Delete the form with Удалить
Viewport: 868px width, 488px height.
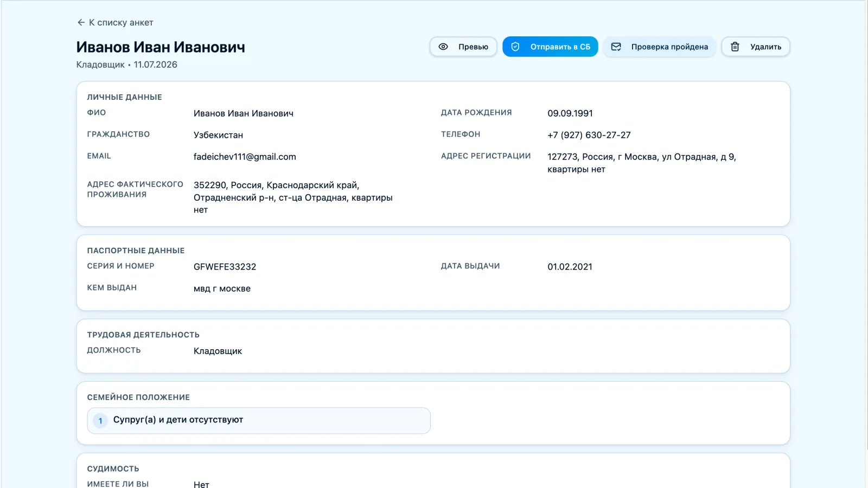click(756, 47)
